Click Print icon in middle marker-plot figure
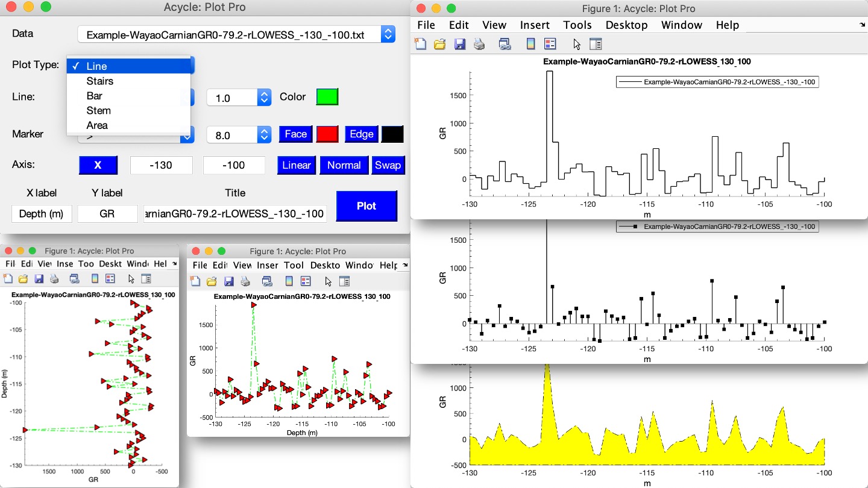The image size is (868, 488). tap(245, 281)
